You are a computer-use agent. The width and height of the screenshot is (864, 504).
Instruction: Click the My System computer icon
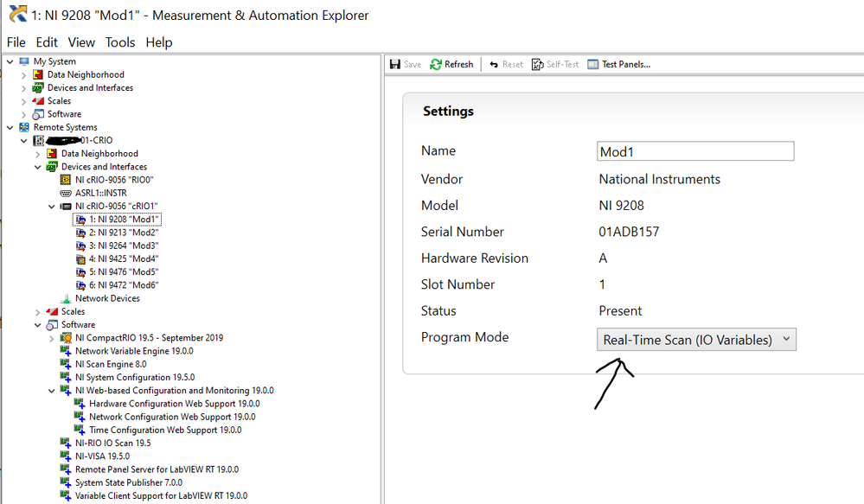pyautogui.click(x=24, y=61)
